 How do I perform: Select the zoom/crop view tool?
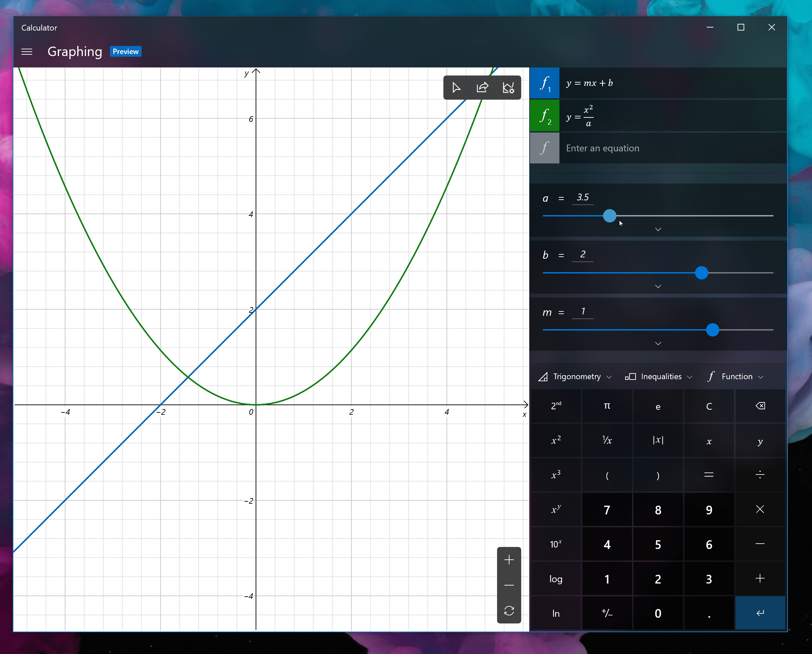509,88
